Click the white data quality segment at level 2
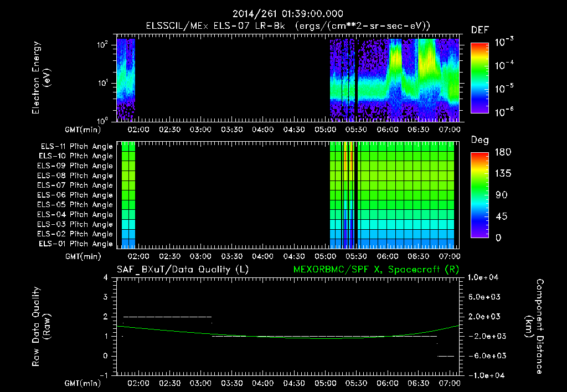 [x=167, y=317]
